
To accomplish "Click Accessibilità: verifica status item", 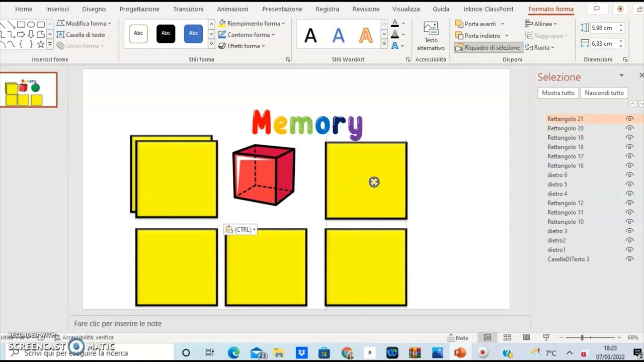I will (x=84, y=338).
